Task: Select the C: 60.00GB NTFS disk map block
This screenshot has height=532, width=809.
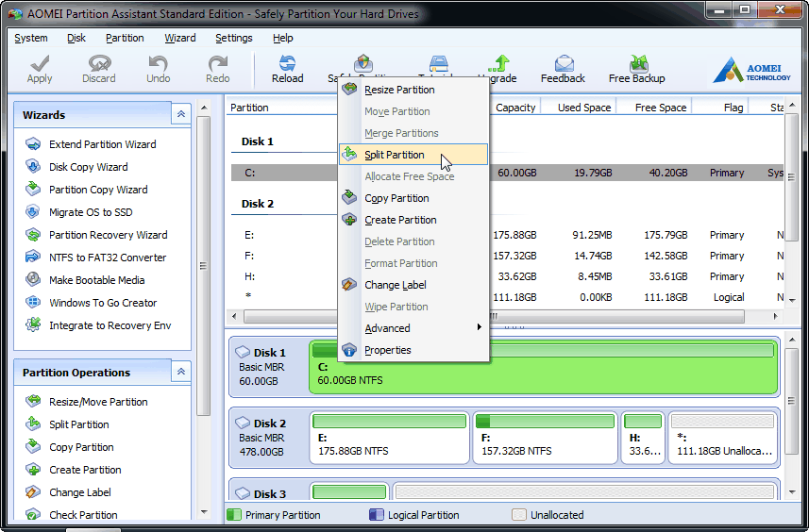Action: [544, 367]
